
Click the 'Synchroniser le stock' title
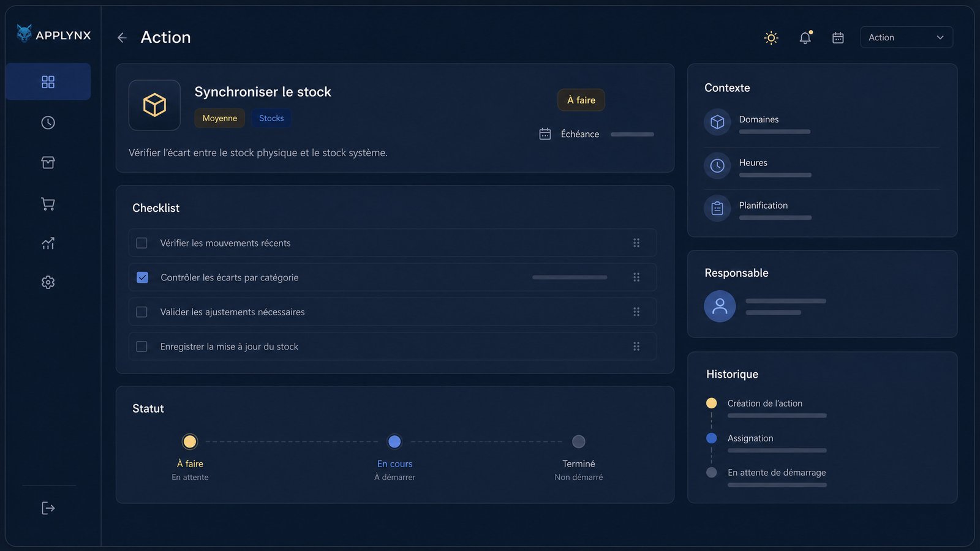coord(263,92)
